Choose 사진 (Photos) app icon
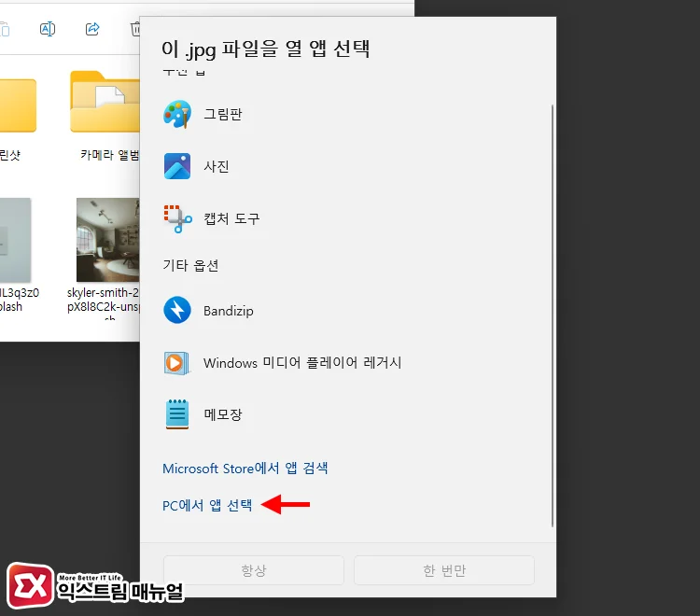 pyautogui.click(x=177, y=166)
